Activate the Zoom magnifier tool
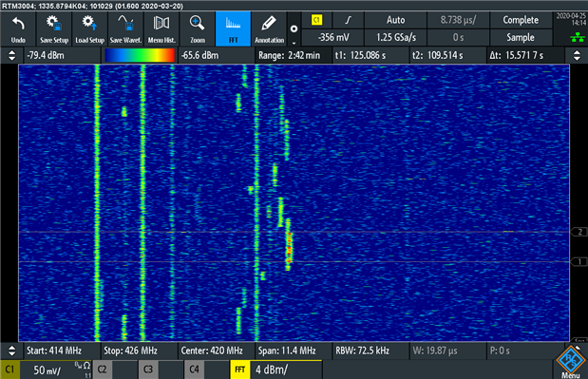 [198, 28]
